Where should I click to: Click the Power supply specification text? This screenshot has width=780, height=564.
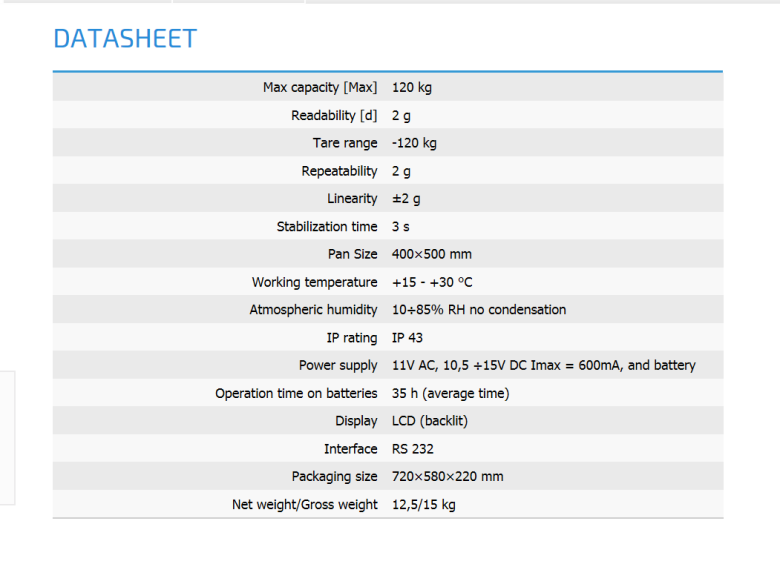point(543,365)
